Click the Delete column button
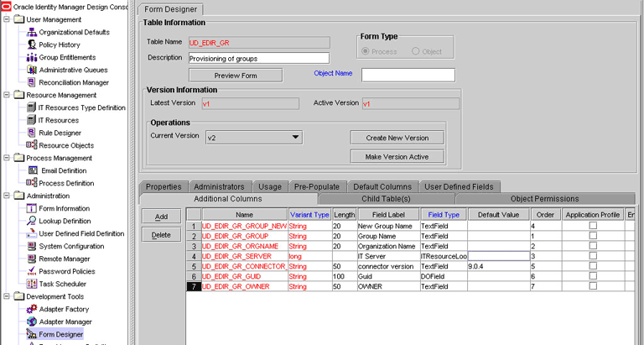 (x=161, y=235)
